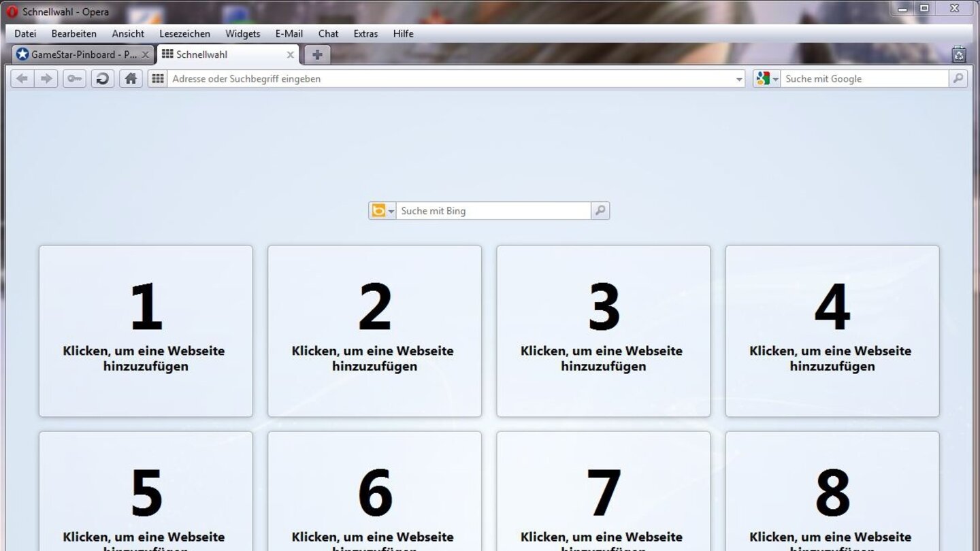Screen dimensions: 980x551
Task: Open the closed tabs trash icon
Action: (x=958, y=54)
